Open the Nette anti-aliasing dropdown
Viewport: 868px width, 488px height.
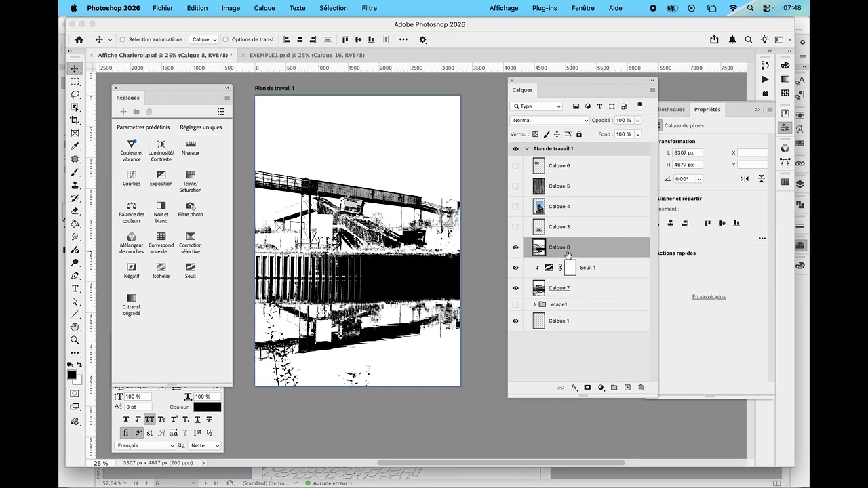pos(205,446)
